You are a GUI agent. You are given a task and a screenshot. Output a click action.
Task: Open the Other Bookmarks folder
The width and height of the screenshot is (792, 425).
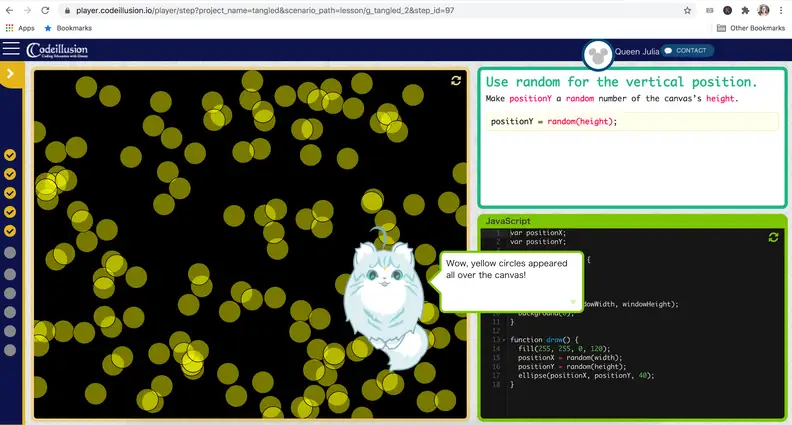point(751,28)
